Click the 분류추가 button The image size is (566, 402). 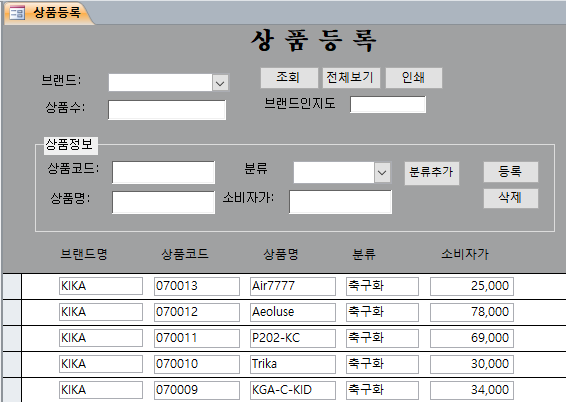[x=432, y=173]
